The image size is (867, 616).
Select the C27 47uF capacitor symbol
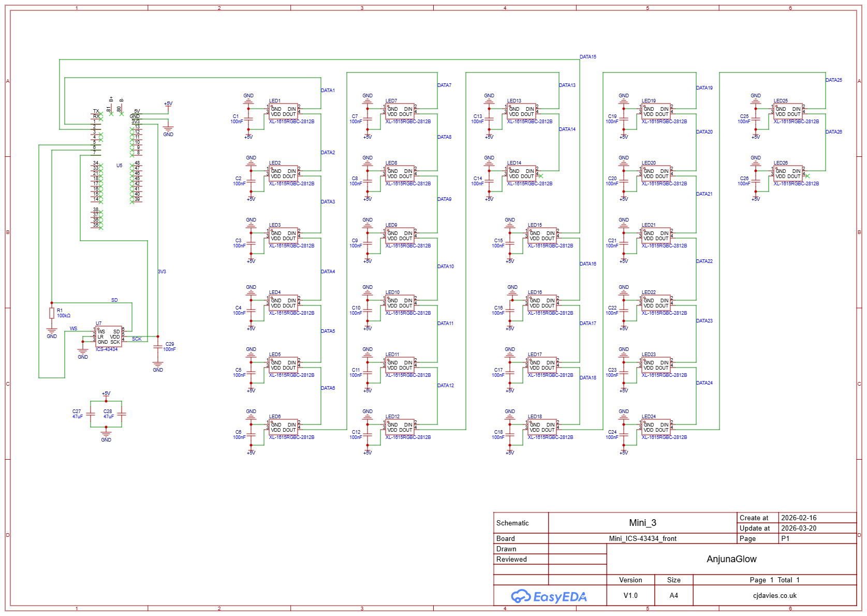[91, 414]
